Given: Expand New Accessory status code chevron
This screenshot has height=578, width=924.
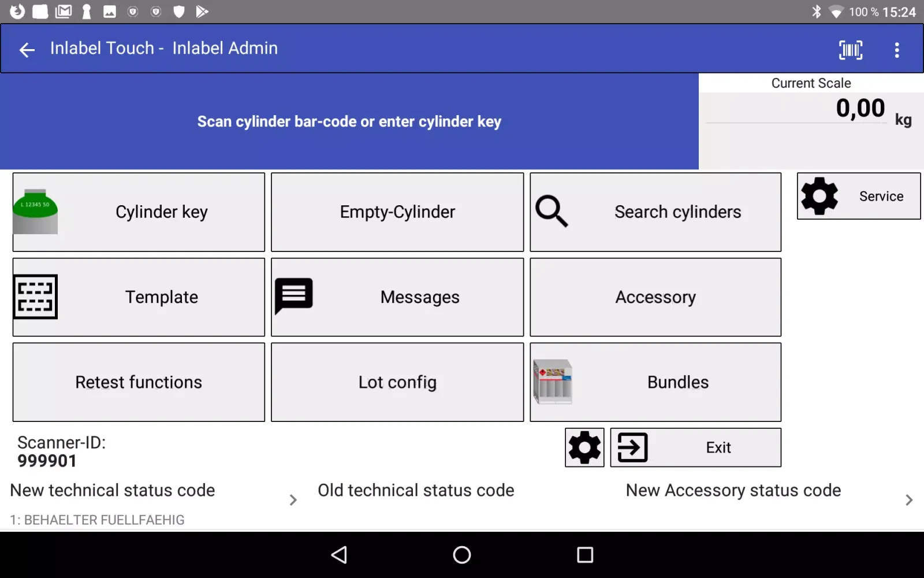Looking at the screenshot, I should click(x=909, y=500).
